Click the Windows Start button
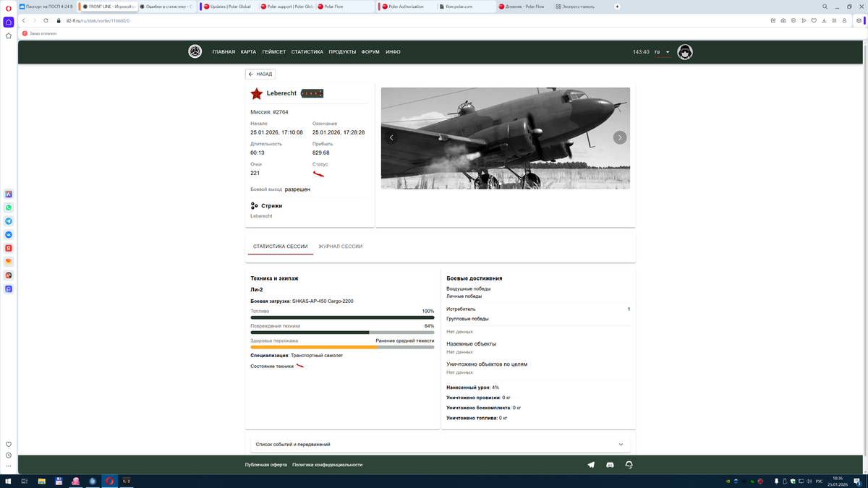Screen dimensions: 868x488 click(8, 481)
